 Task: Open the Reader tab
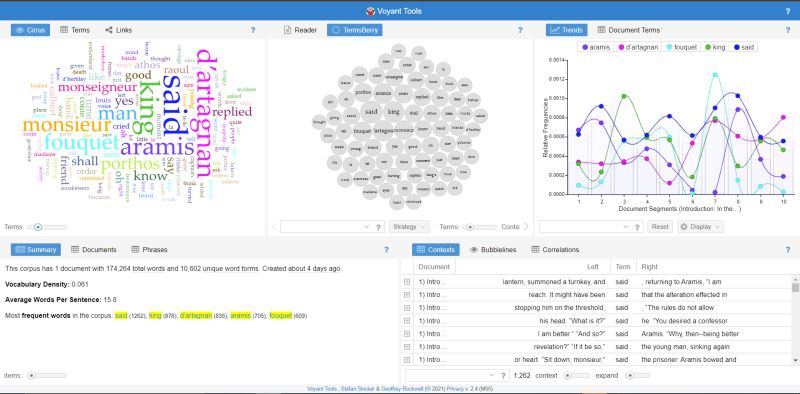tap(301, 30)
